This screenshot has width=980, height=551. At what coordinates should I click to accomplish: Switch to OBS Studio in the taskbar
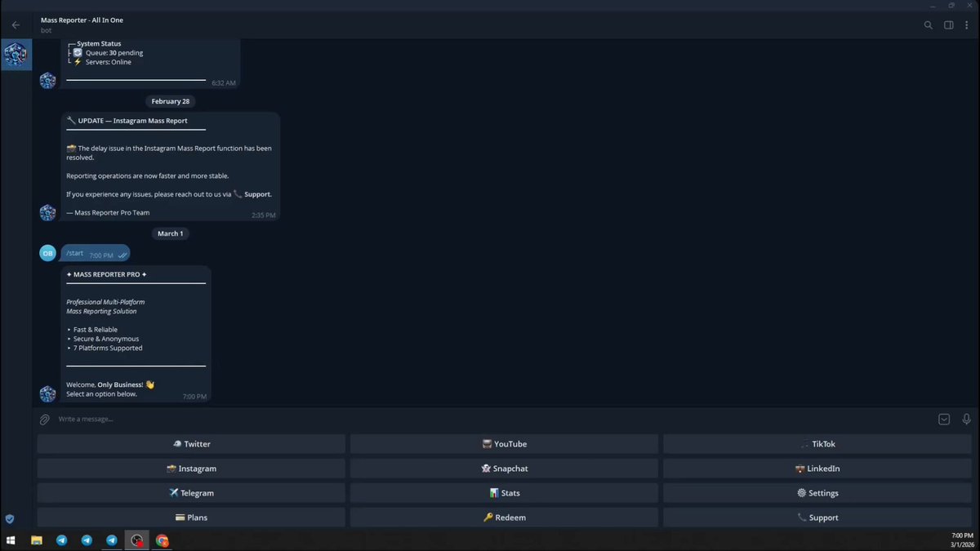pyautogui.click(x=137, y=540)
